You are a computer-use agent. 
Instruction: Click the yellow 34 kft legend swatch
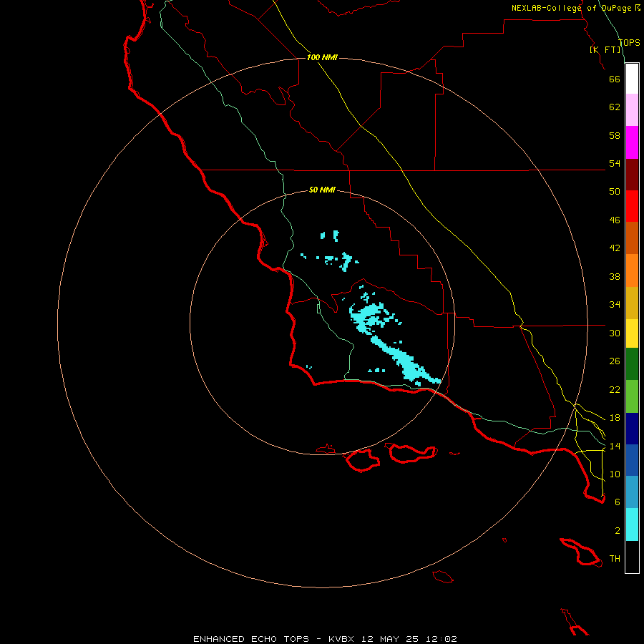tap(632, 333)
